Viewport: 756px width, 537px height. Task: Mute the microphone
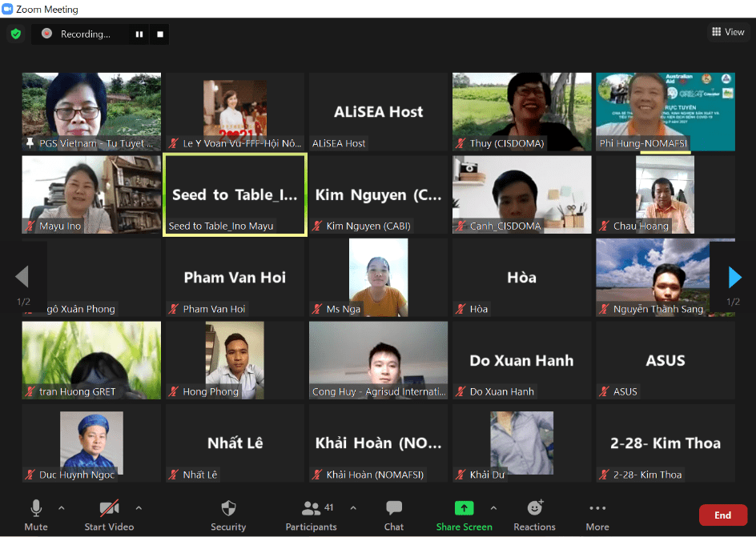click(x=36, y=514)
